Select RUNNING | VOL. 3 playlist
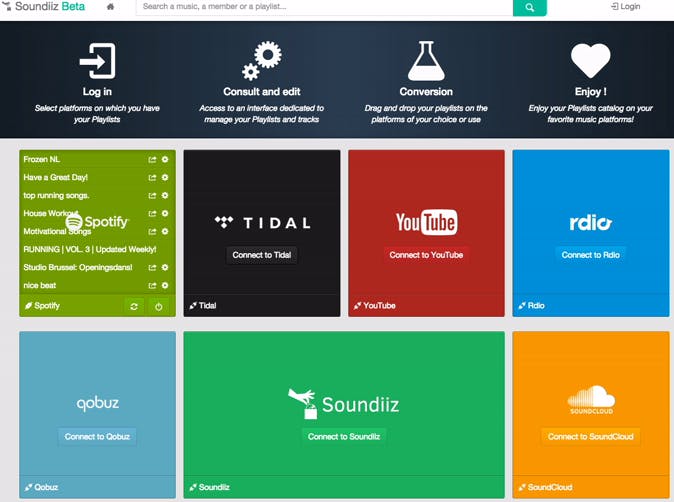Viewport: 674px width, 502px height. [90, 250]
